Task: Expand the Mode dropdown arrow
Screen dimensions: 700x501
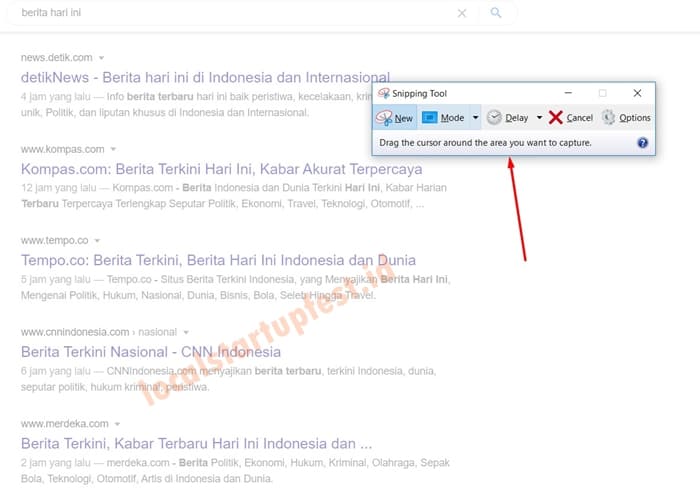Action: [x=475, y=118]
